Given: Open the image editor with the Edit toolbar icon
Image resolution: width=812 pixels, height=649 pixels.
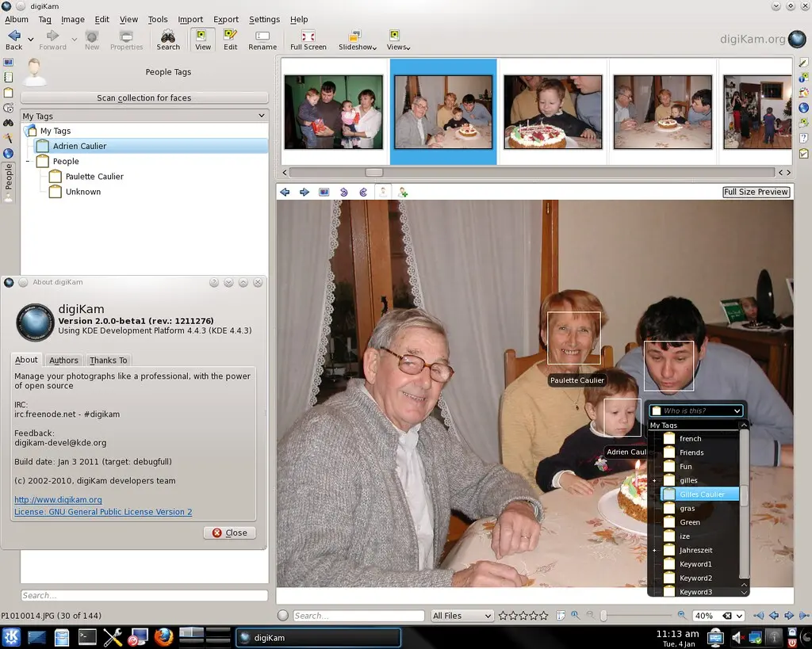Looking at the screenshot, I should (229, 38).
